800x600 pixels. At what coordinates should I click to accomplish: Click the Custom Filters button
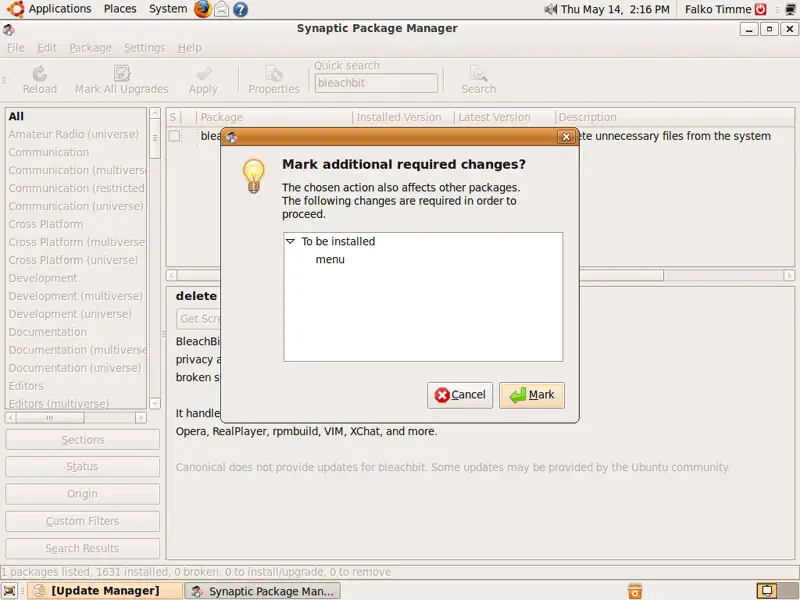click(82, 521)
